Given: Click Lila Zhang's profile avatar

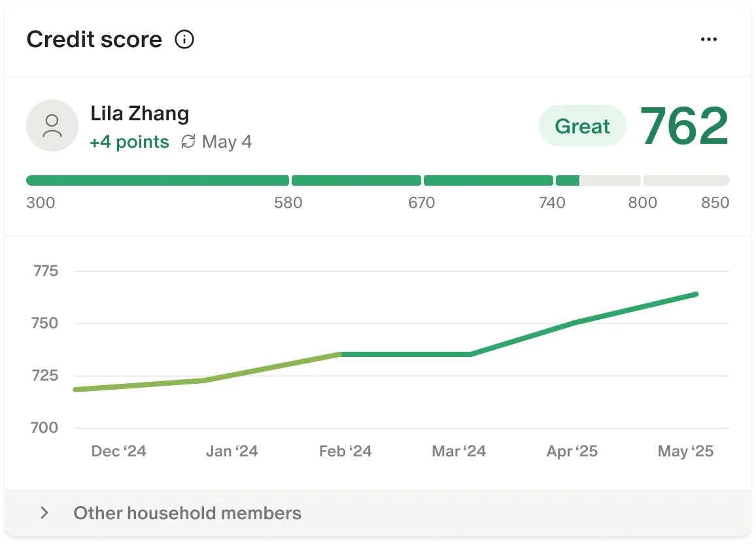Looking at the screenshot, I should pyautogui.click(x=52, y=126).
